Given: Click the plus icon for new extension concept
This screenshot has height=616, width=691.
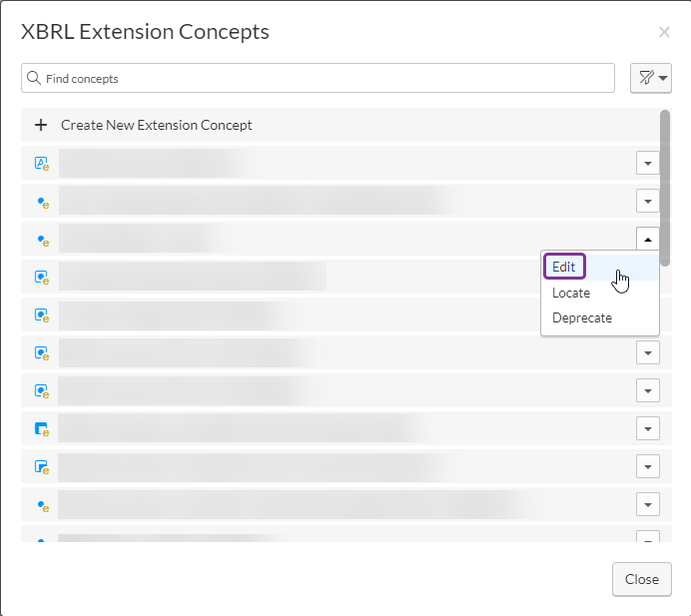Looking at the screenshot, I should pyautogui.click(x=41, y=126).
